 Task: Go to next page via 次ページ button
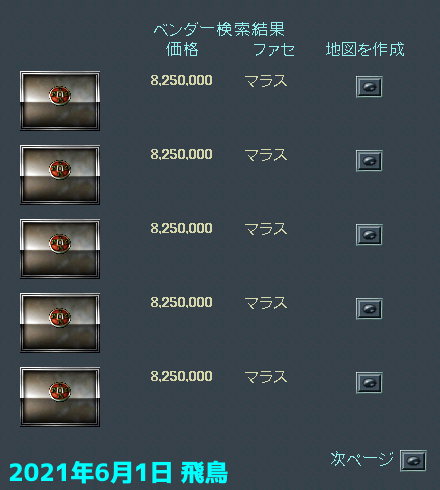(x=413, y=461)
